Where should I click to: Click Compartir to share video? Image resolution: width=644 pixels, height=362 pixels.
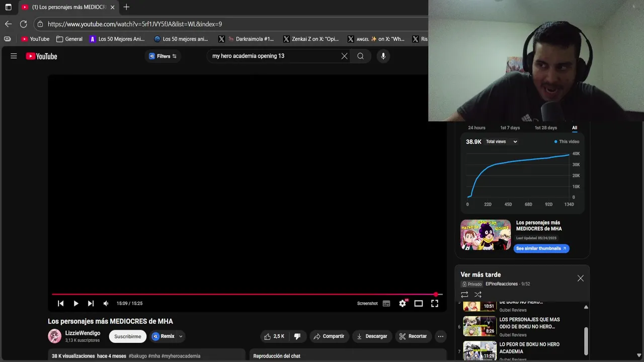[x=329, y=336]
